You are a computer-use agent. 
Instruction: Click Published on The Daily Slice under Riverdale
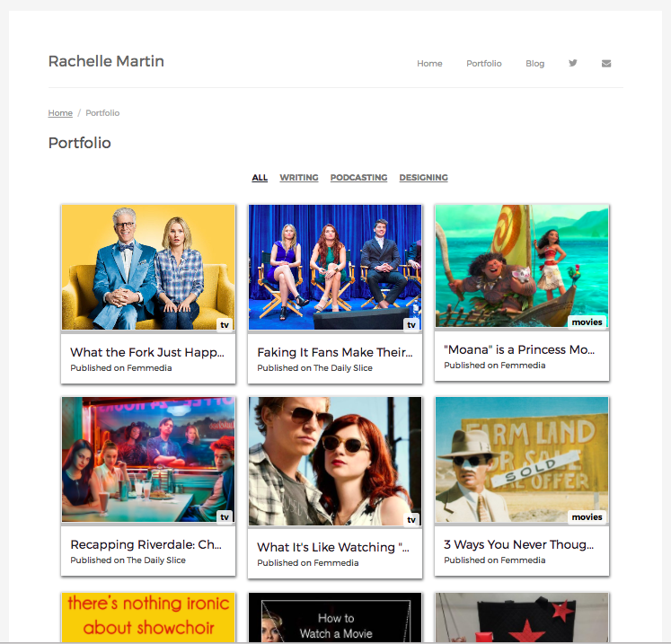[x=128, y=560]
